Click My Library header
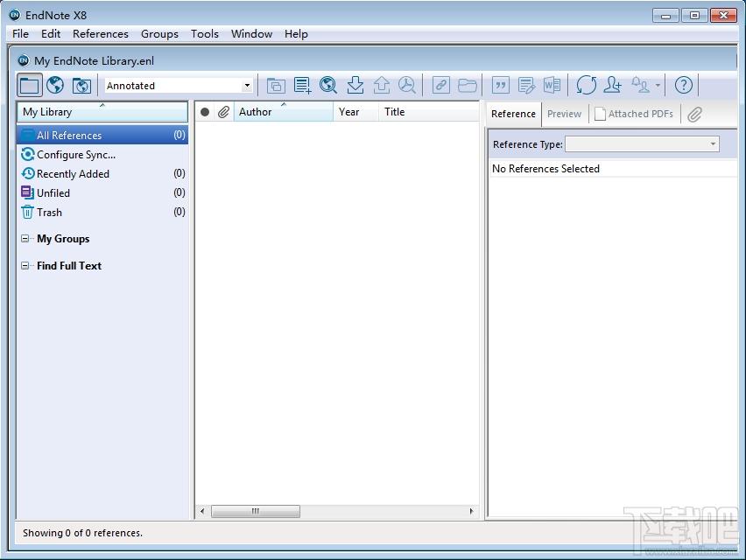Screen dimensions: 746x560 (102, 112)
